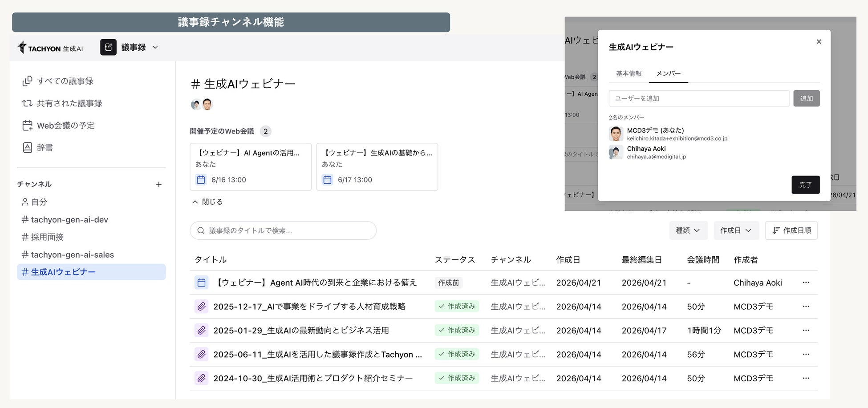Open すべての議事録 in the sidebar
Image resolution: width=868 pixels, height=408 pixels.
[58, 81]
